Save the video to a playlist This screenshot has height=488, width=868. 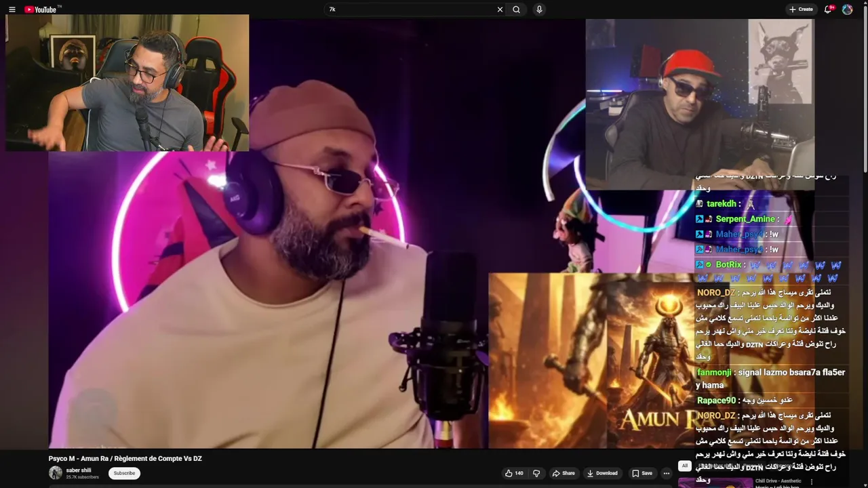pos(642,473)
